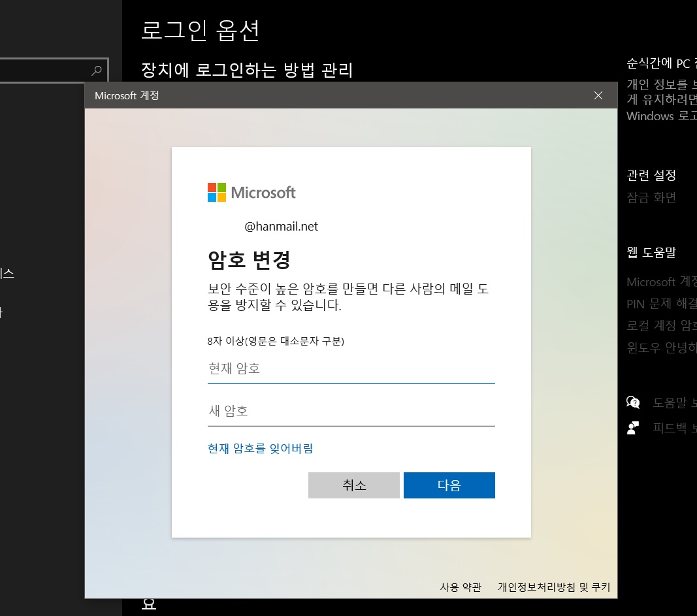The image size is (697, 616).
Task: Open the Microsoft account web help link
Action: pos(662,282)
